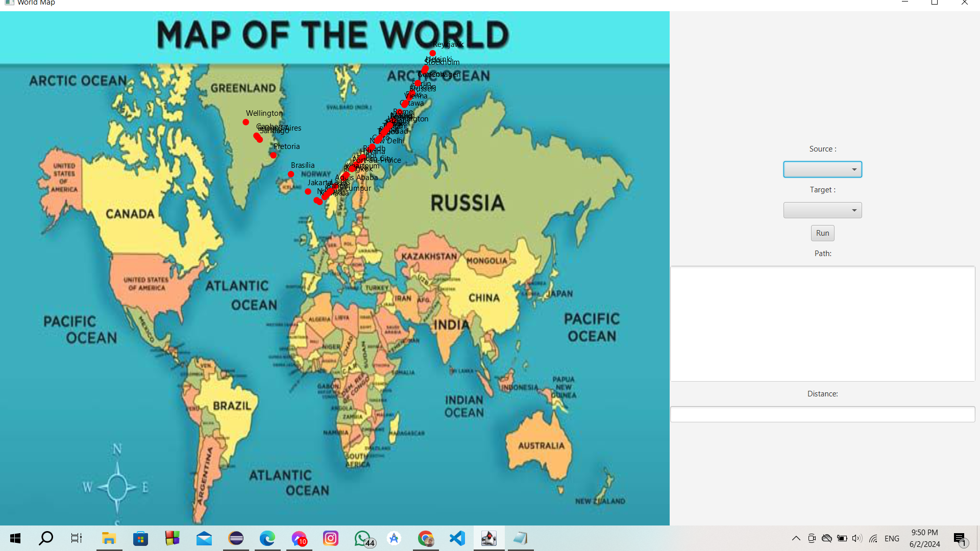980x551 pixels.
Task: Open WhatsApp taskbar icon
Action: pyautogui.click(x=362, y=538)
